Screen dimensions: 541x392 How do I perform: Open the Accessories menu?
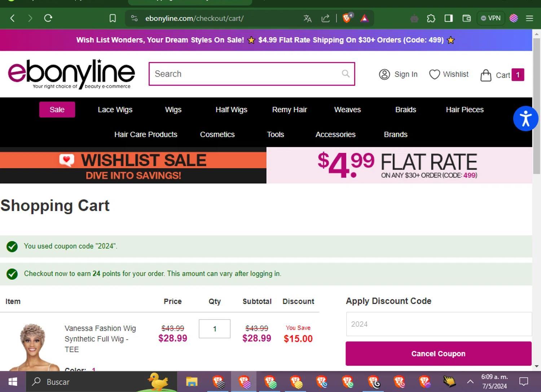[x=335, y=135]
